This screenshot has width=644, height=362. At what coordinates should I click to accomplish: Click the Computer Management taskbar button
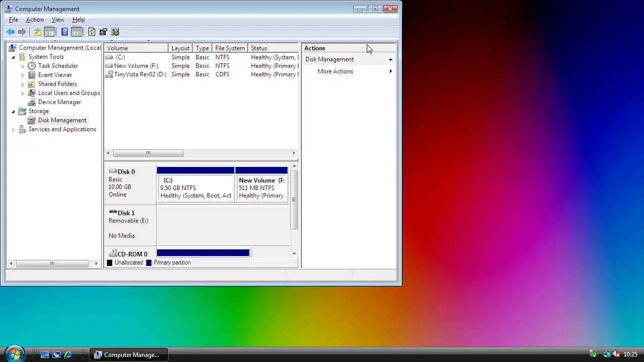pyautogui.click(x=129, y=354)
